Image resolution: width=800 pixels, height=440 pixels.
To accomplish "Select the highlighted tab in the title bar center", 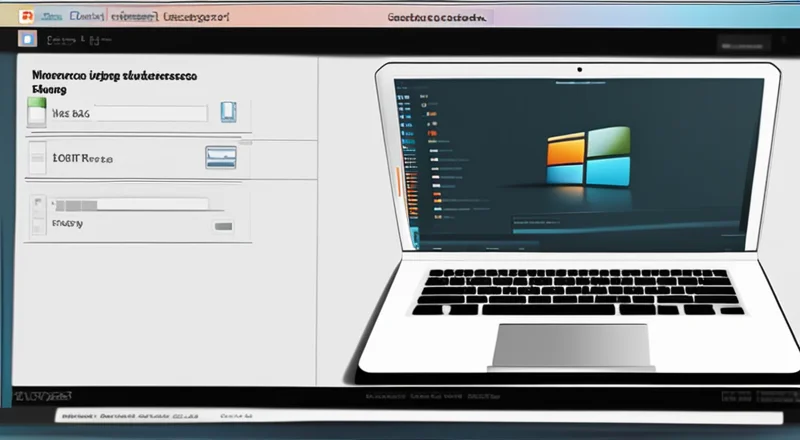I will point(438,17).
